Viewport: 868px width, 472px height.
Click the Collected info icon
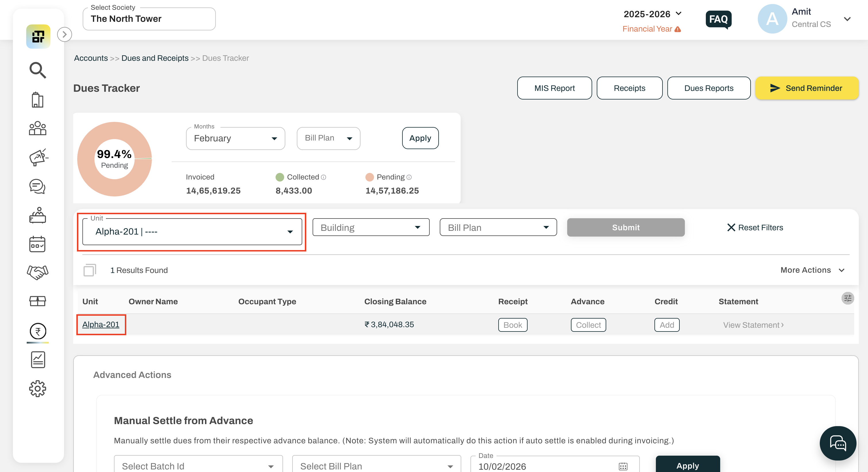tap(323, 177)
